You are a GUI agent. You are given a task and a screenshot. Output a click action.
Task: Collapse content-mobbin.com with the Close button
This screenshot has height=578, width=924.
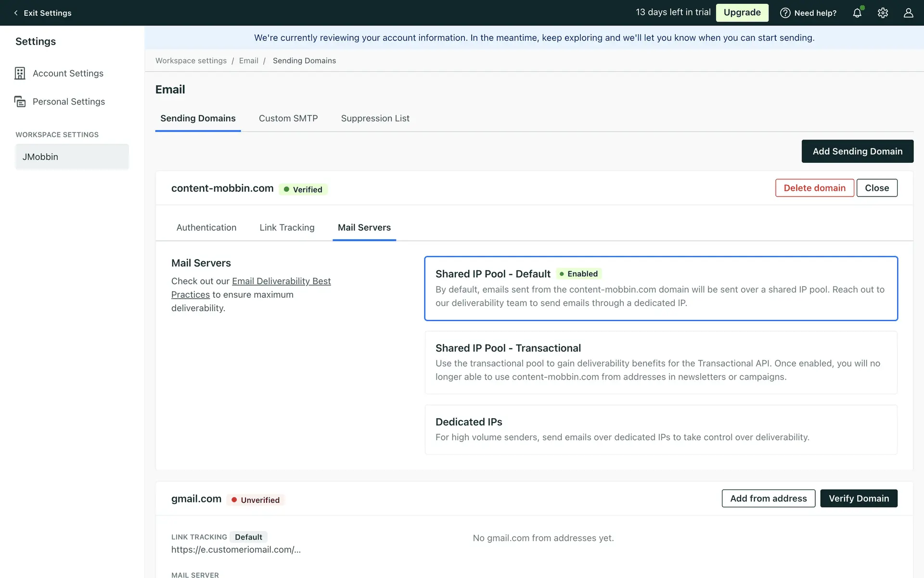point(876,188)
